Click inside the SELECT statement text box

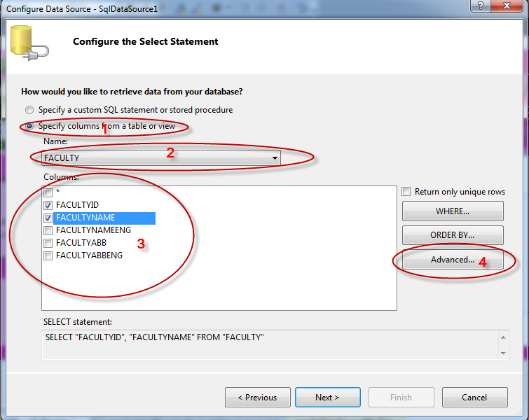270,345
